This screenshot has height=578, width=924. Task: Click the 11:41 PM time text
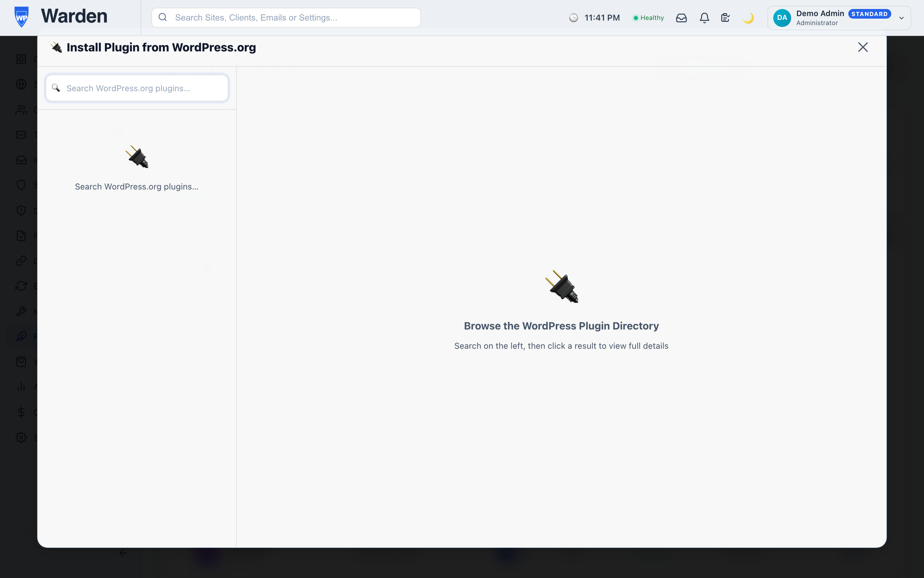(x=602, y=18)
